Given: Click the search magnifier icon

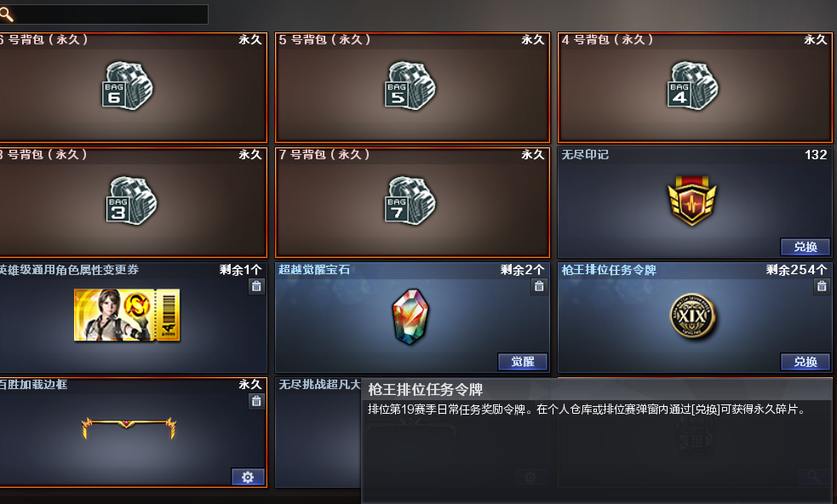Looking at the screenshot, I should point(7,14).
